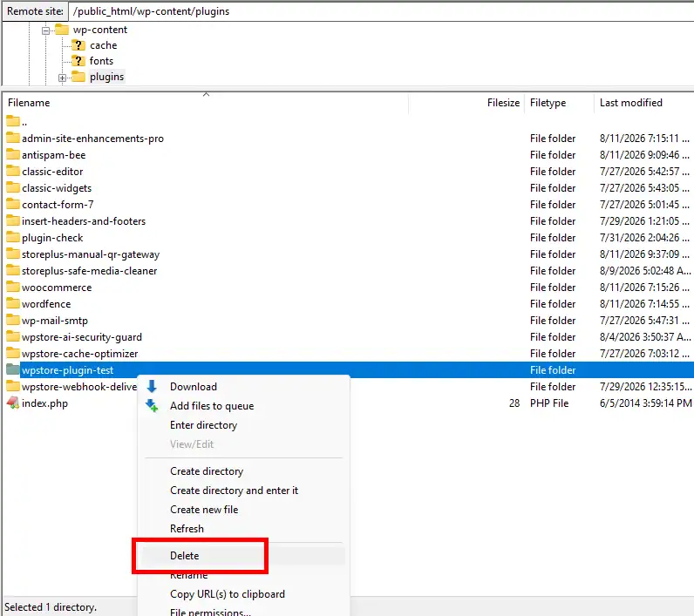Image resolution: width=694 pixels, height=616 pixels.
Task: Click the wp-mail-smtp folder icon
Action: [x=13, y=320]
